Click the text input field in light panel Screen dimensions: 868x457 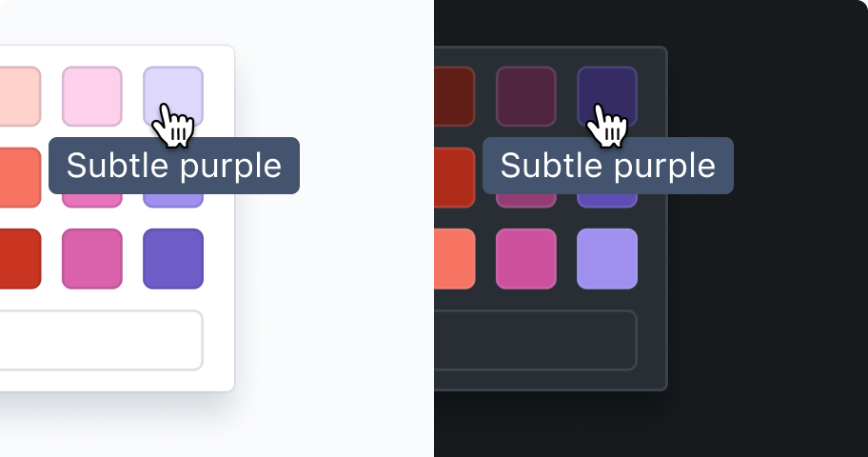point(101,340)
